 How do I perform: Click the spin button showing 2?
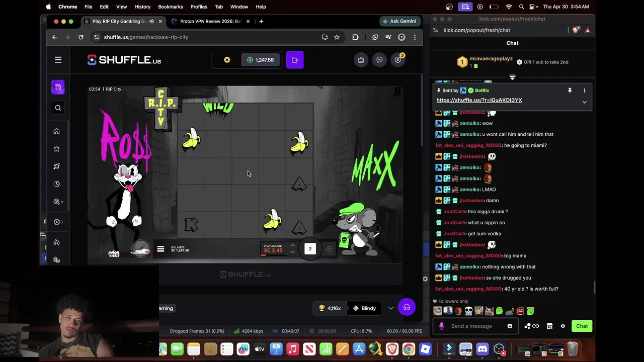click(310, 249)
